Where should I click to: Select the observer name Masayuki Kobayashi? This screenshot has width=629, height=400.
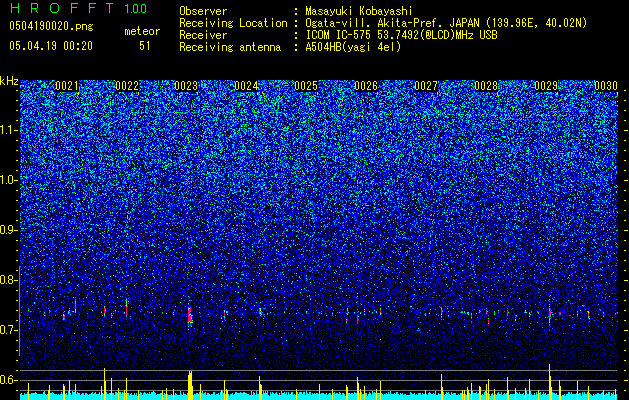point(359,11)
